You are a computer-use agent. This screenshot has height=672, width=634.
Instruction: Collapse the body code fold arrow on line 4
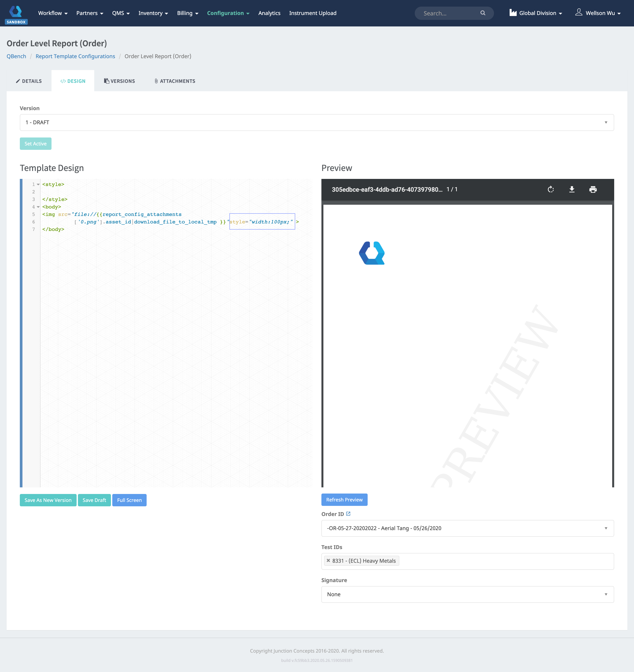tap(38, 207)
